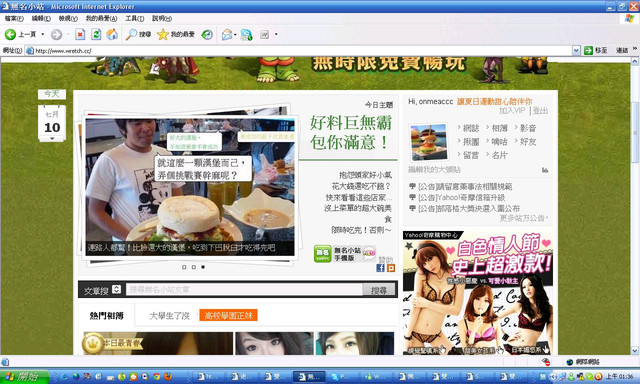Open the 說明(H) menu
The width and height of the screenshot is (640, 384).
tap(162, 18)
